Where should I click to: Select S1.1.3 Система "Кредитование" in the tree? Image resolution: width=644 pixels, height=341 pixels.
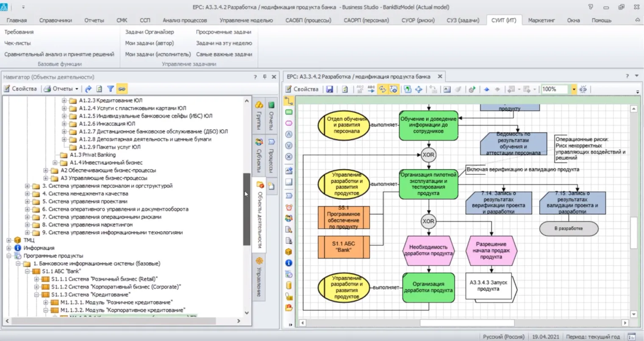(91, 294)
